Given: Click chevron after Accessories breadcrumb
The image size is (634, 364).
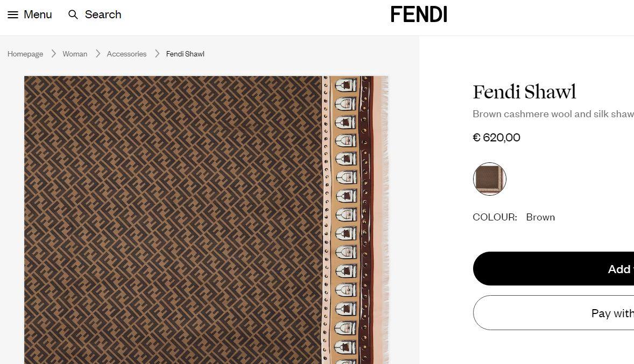Looking at the screenshot, I should pos(157,54).
